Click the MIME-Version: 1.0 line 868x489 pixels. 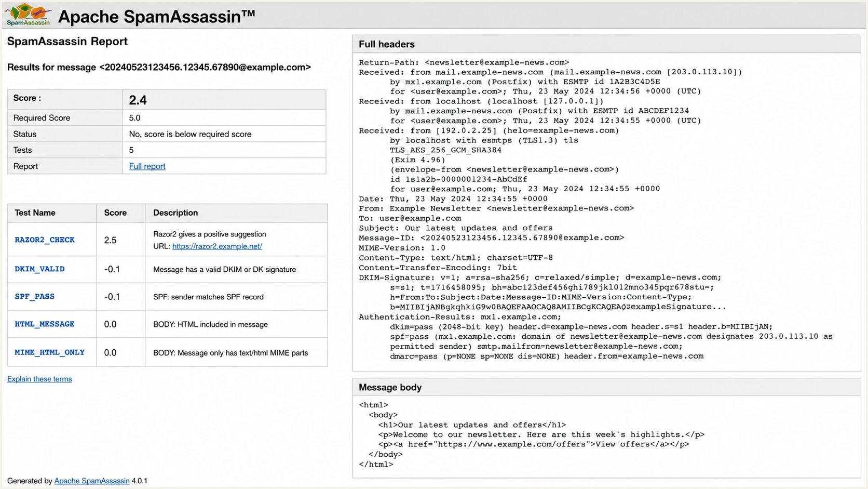(402, 248)
